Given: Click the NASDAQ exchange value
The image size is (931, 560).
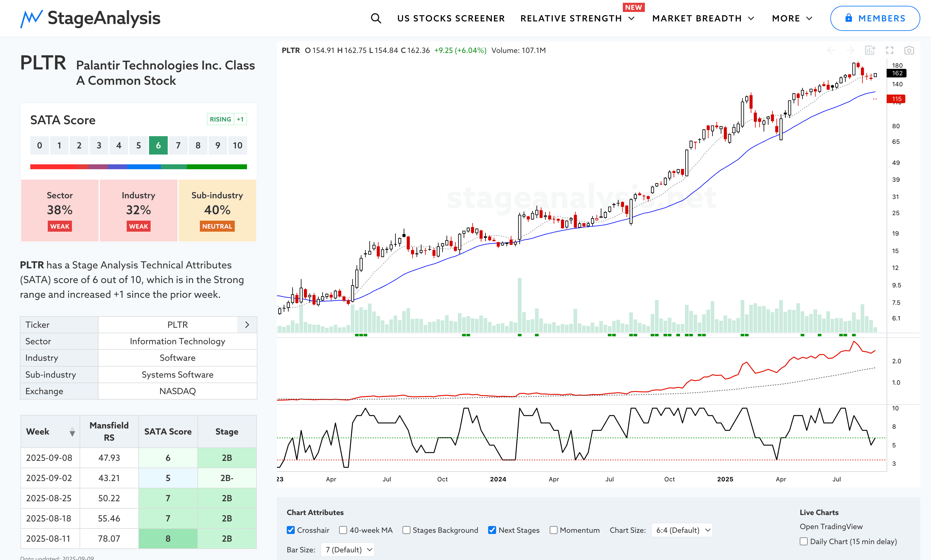Looking at the screenshot, I should [178, 391].
